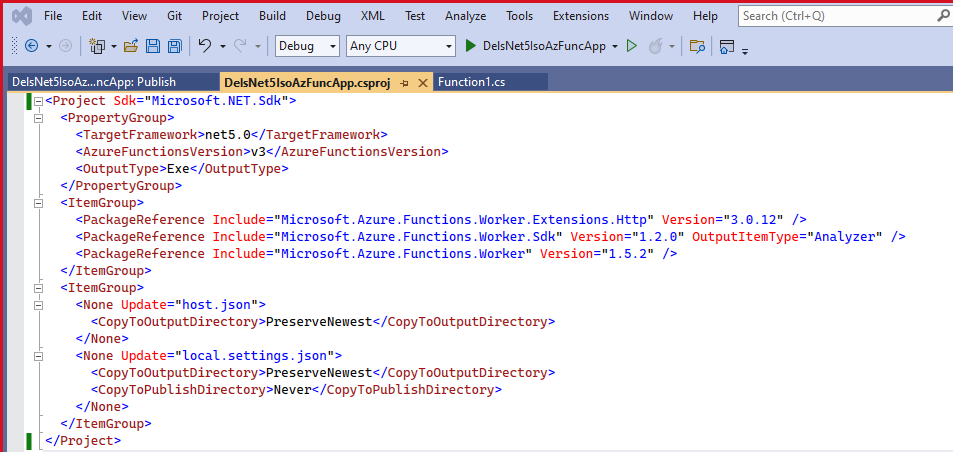Collapse the first ItemGroup with PackageReferences
This screenshot has height=452, width=953.
click(x=38, y=203)
